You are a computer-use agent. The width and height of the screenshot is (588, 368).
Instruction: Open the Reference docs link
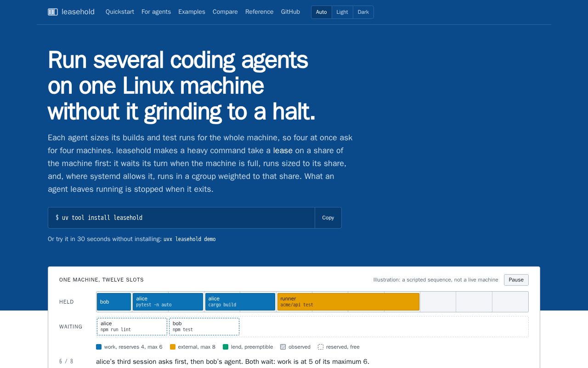pyautogui.click(x=259, y=12)
